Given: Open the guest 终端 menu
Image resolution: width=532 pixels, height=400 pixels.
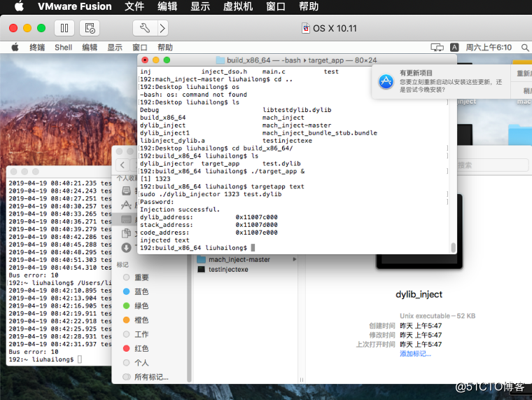Looking at the screenshot, I should tap(37, 47).
